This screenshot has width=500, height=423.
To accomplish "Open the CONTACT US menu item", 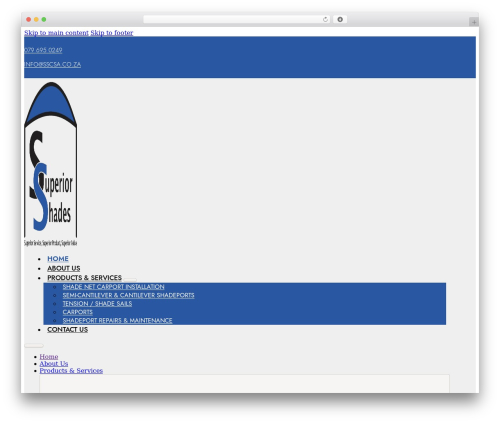I will point(68,330).
